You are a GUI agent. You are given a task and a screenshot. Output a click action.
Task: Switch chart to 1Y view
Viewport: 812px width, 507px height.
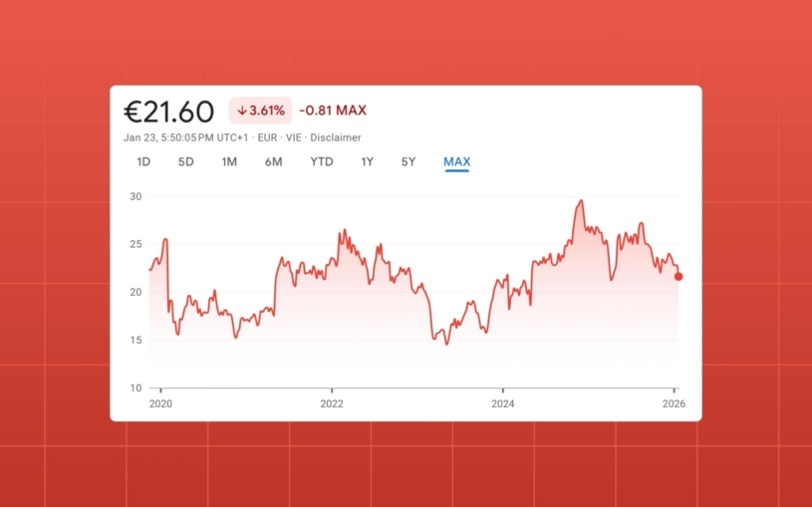click(368, 162)
